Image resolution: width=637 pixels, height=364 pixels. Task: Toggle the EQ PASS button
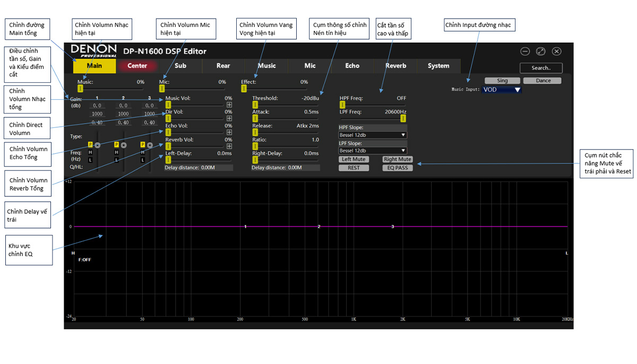point(398,168)
